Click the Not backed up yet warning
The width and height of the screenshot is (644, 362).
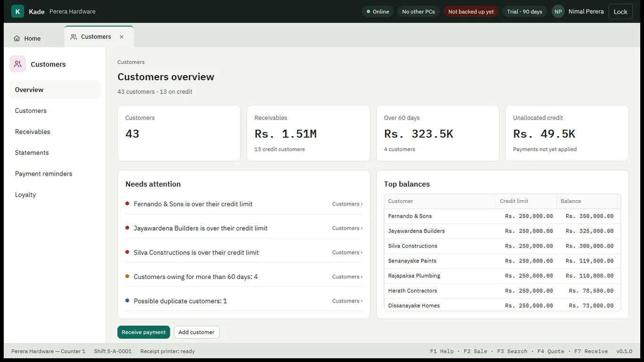point(471,11)
